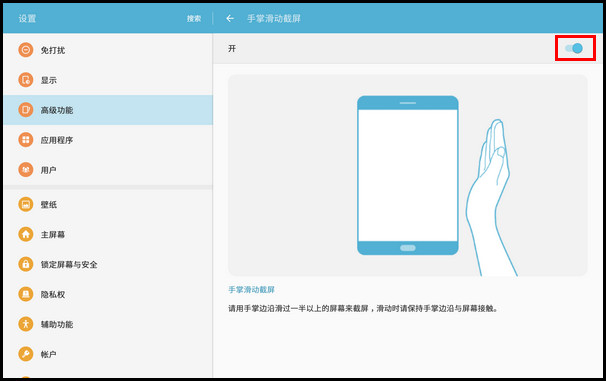The image size is (606, 381).
Task: Open the 主屏幕 settings entry
Action: coord(108,234)
